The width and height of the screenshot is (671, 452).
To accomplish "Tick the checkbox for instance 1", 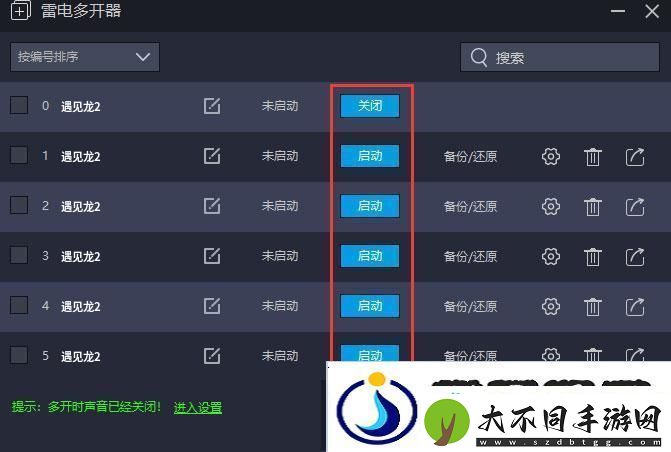I will pyautogui.click(x=19, y=155).
